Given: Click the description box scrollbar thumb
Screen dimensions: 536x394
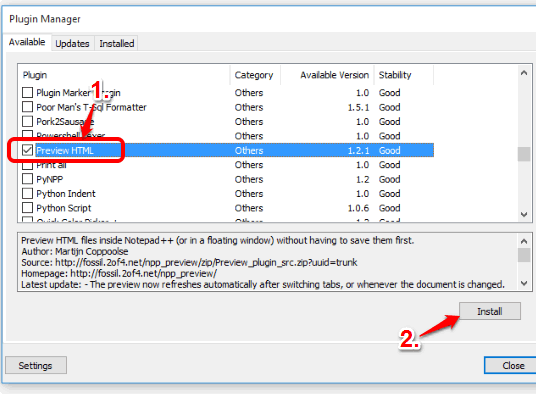Looking at the screenshot, I should click(x=524, y=255).
